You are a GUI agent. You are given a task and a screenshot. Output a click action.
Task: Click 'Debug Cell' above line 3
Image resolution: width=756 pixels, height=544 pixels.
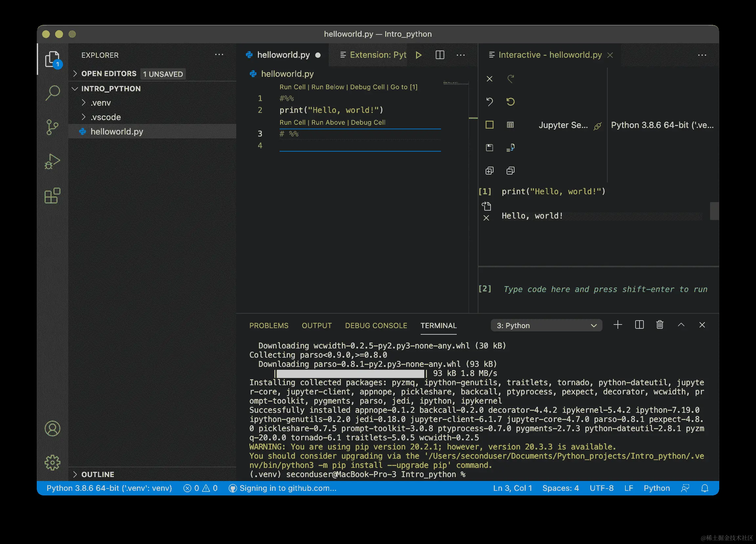coord(368,122)
